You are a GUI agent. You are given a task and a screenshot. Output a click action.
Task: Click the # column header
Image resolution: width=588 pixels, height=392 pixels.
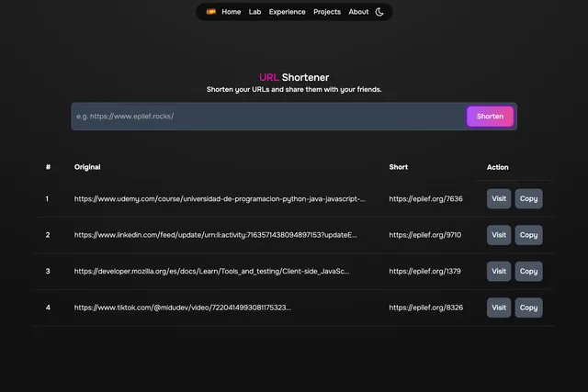[x=48, y=167]
